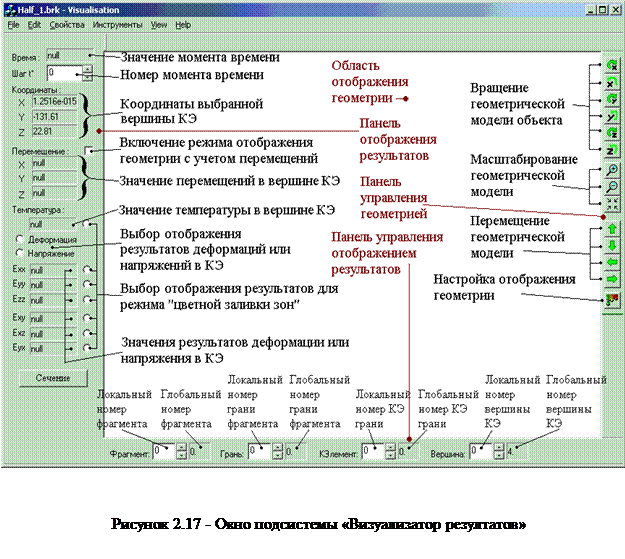Click coordinate X value 1.2516e-015
This screenshot has height=559, width=625.
54,101
